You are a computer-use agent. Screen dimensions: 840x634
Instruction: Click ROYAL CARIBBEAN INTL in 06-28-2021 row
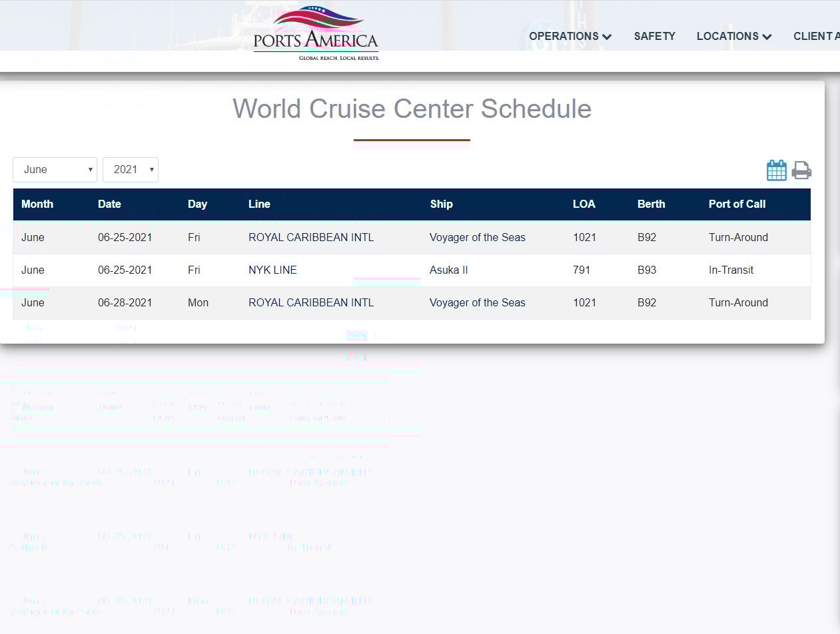point(311,303)
